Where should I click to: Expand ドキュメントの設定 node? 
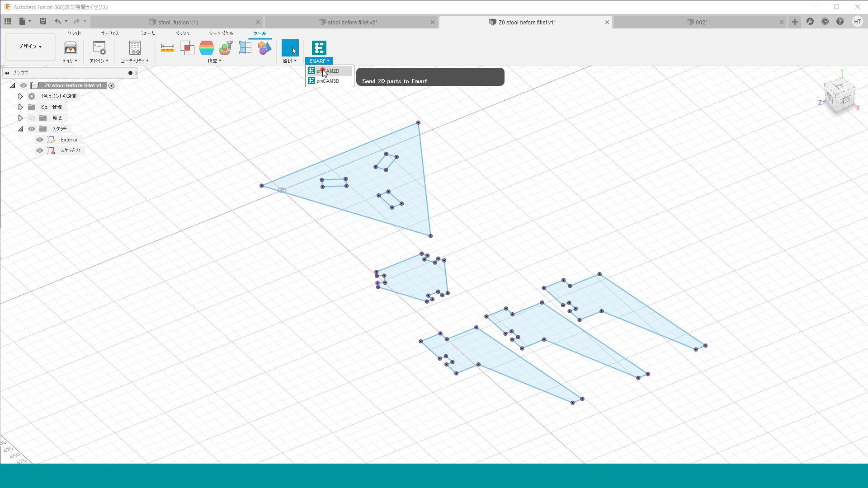20,96
